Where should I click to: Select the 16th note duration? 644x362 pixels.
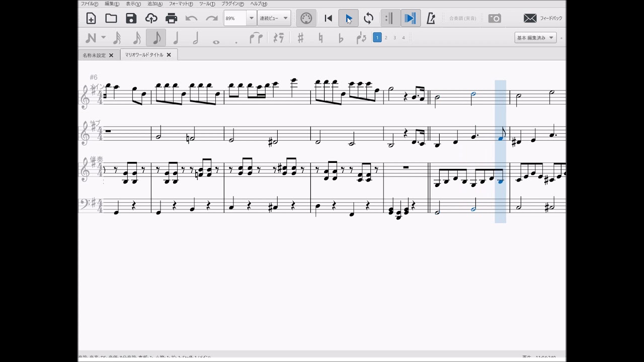(136, 38)
